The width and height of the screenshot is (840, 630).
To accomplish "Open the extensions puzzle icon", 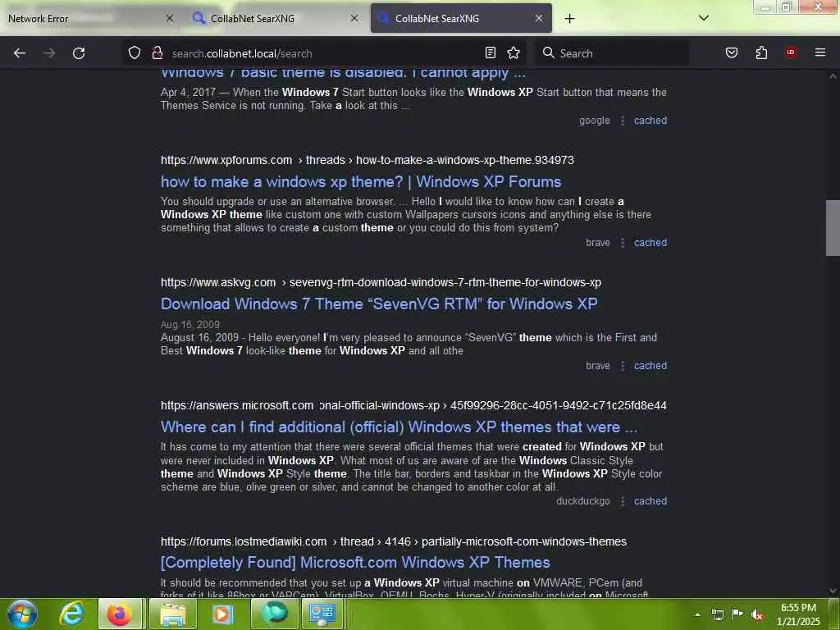I will tap(761, 52).
